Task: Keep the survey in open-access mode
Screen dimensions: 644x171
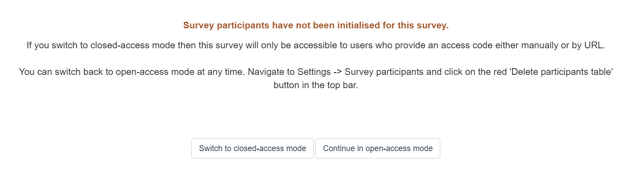Action: pyautogui.click(x=378, y=148)
